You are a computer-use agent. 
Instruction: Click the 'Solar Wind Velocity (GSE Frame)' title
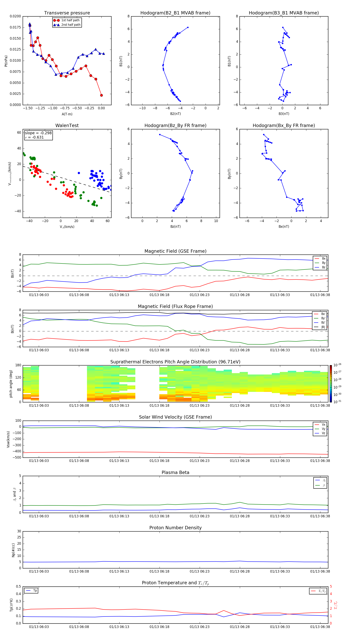175,417
